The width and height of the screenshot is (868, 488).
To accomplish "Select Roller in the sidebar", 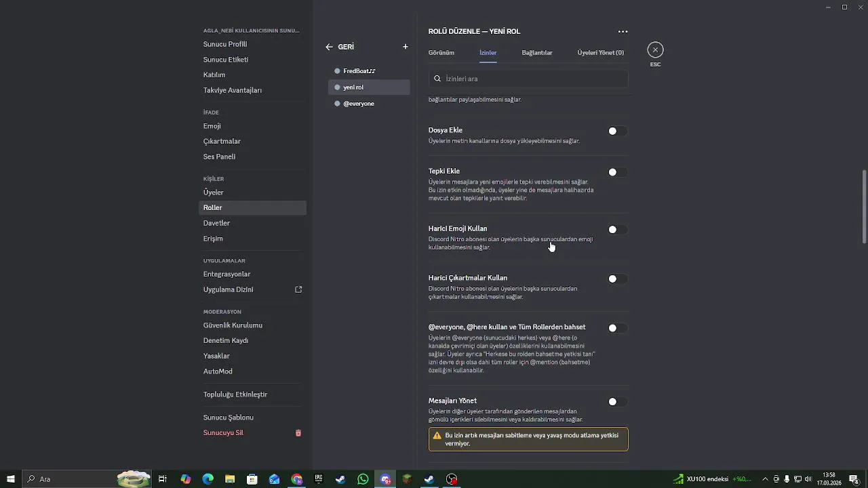I will click(252, 208).
